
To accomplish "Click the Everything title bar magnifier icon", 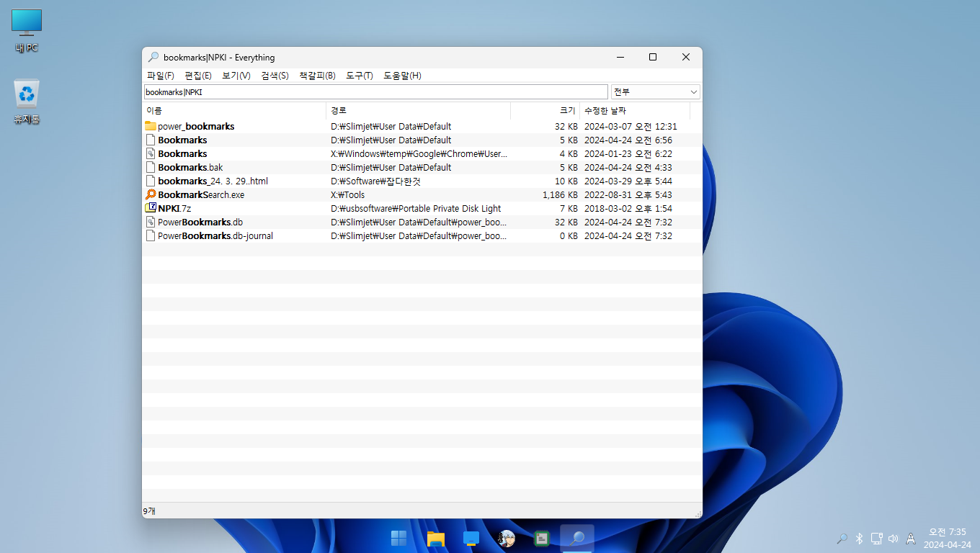I will point(153,58).
